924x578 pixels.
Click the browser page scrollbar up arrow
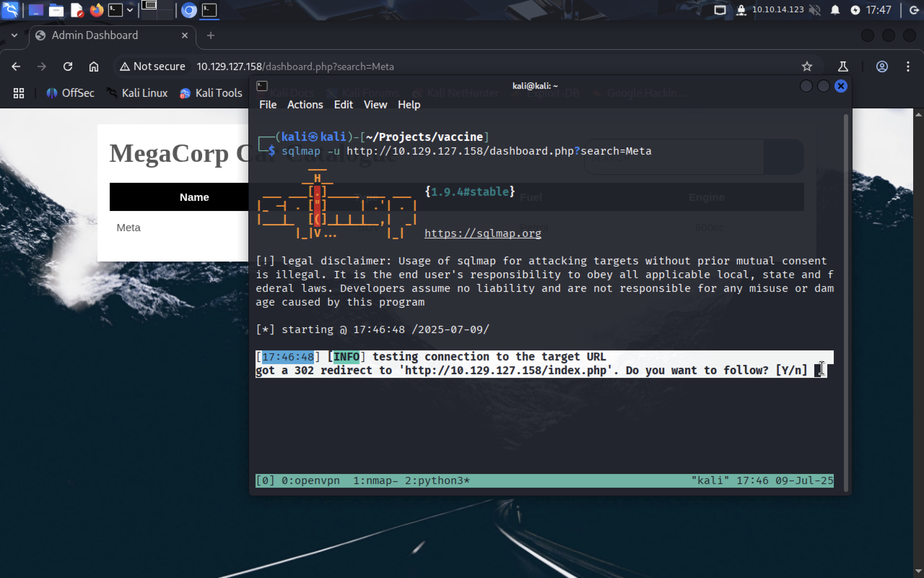click(918, 114)
